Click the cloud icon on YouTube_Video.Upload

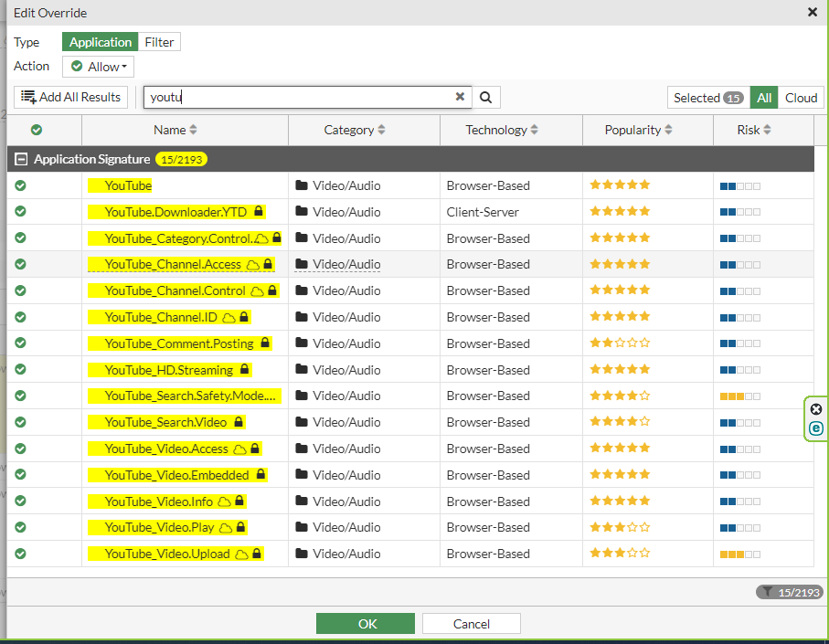pyautogui.click(x=241, y=554)
